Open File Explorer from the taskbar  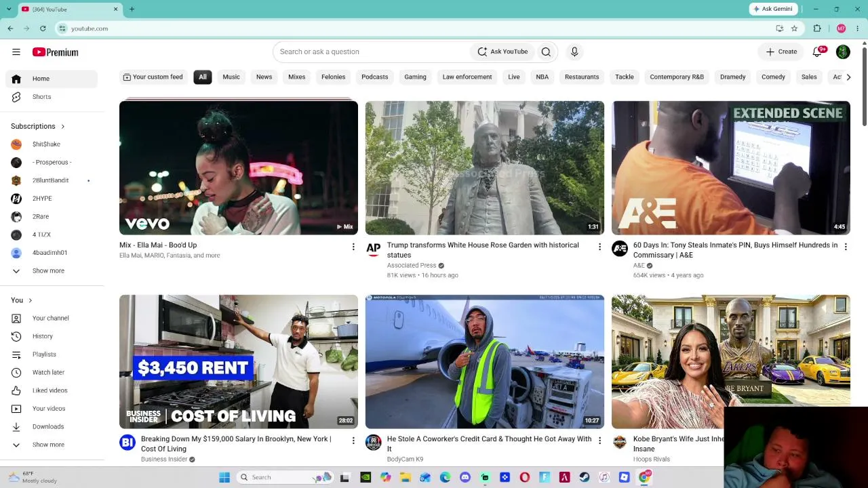406,477
